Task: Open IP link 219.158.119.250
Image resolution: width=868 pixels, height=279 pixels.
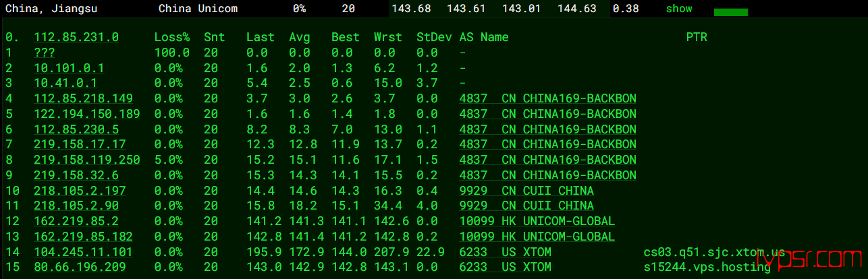Action: click(87, 160)
